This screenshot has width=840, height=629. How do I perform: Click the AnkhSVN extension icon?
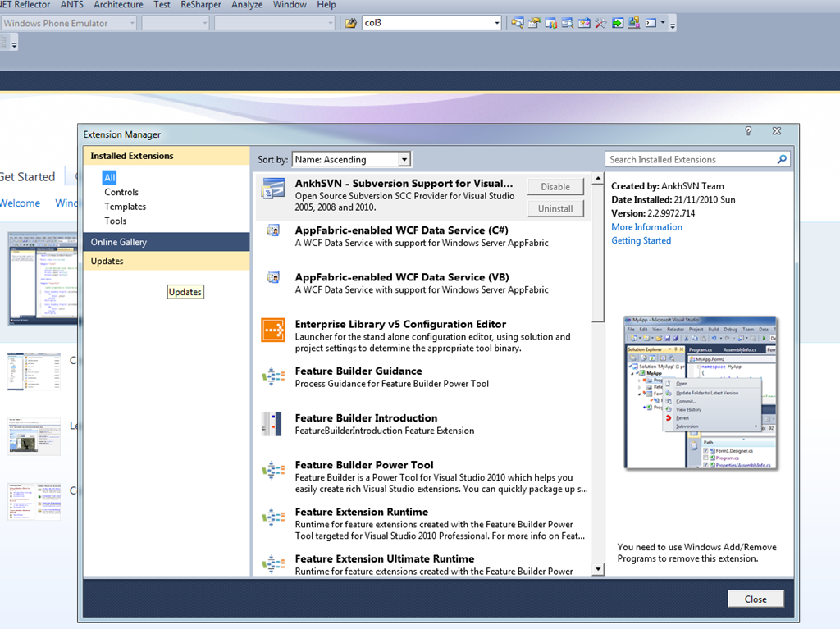click(272, 189)
